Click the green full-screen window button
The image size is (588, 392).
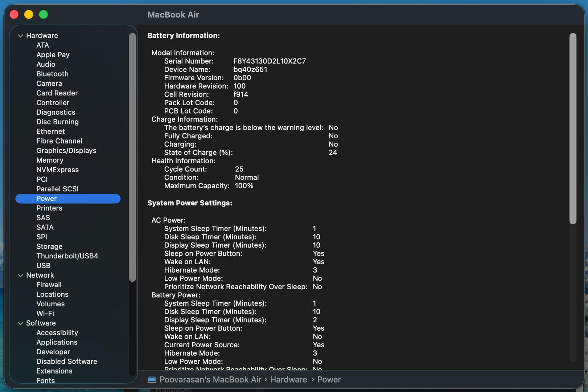[44, 15]
